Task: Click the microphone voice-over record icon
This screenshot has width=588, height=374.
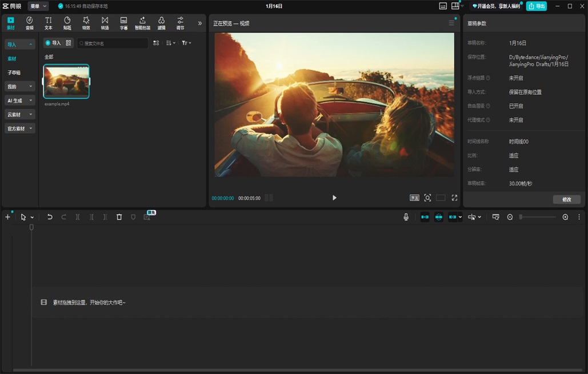Action: 406,217
